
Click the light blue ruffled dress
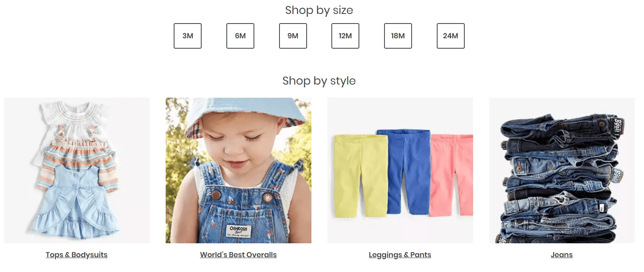tap(76, 203)
